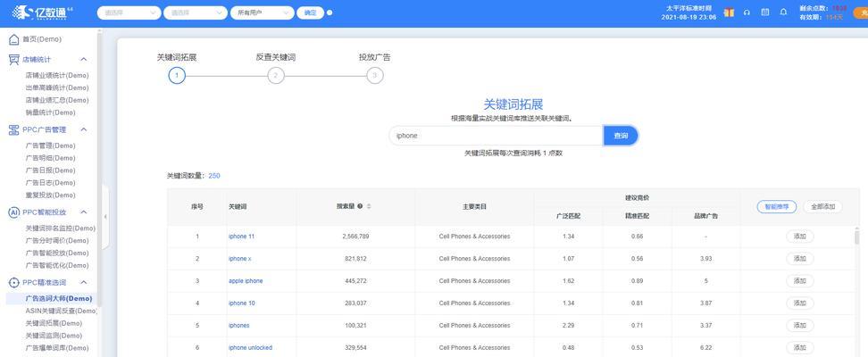868x357 pixels.
Task: Open the notifications bell icon
Action: (783, 12)
